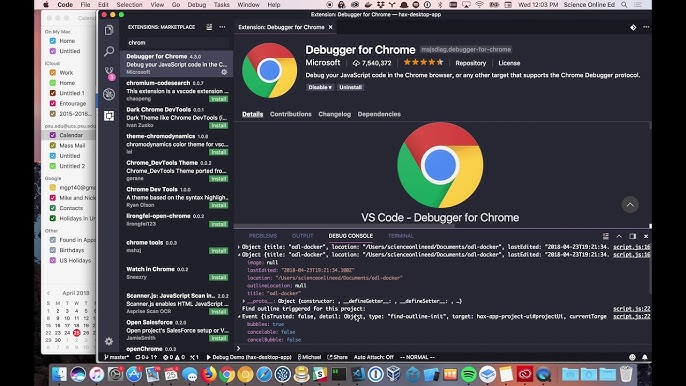Start Debug Demo (hax-desktop-app) in status bar
The height and width of the screenshot is (386, 686).
click(x=248, y=357)
